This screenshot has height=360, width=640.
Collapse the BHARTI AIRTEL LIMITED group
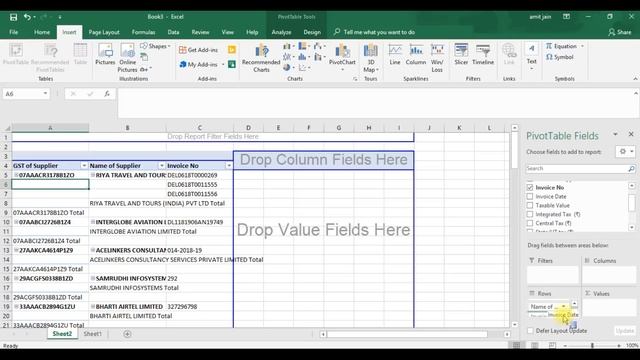pyautogui.click(x=93, y=307)
